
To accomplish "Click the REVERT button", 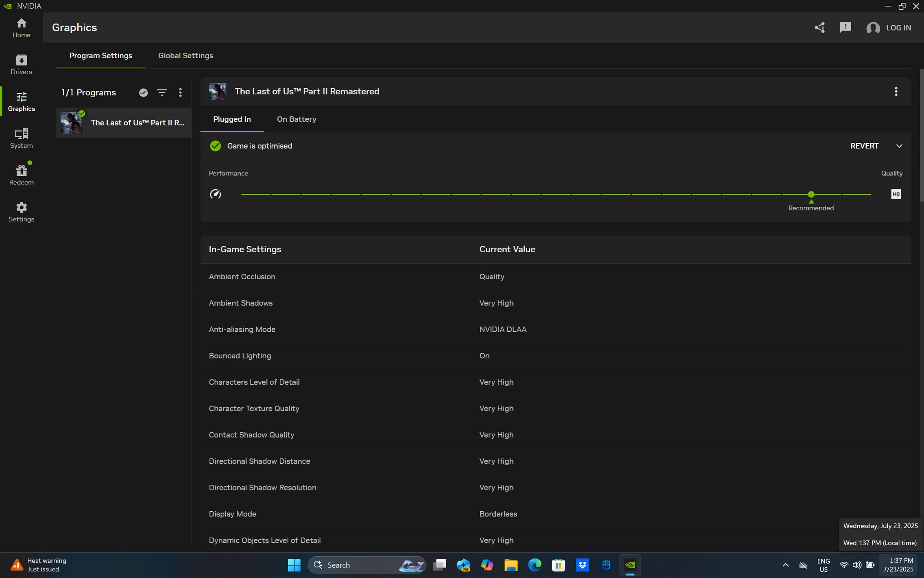I will pyautogui.click(x=864, y=146).
